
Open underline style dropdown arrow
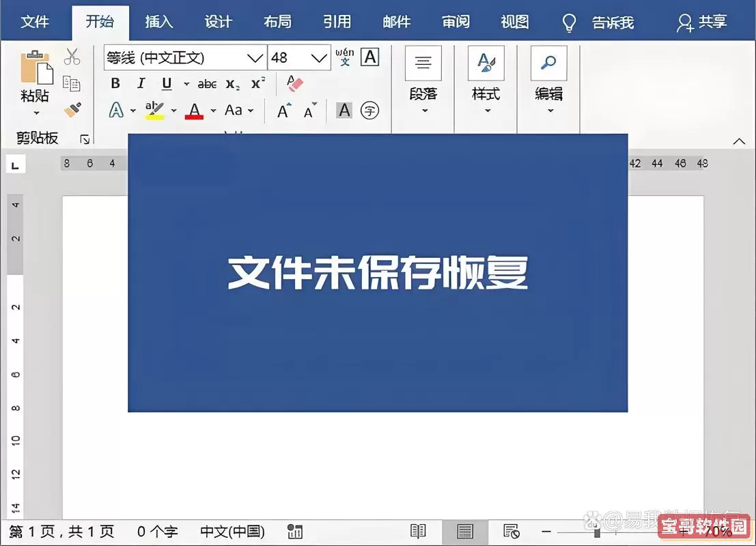point(186,84)
